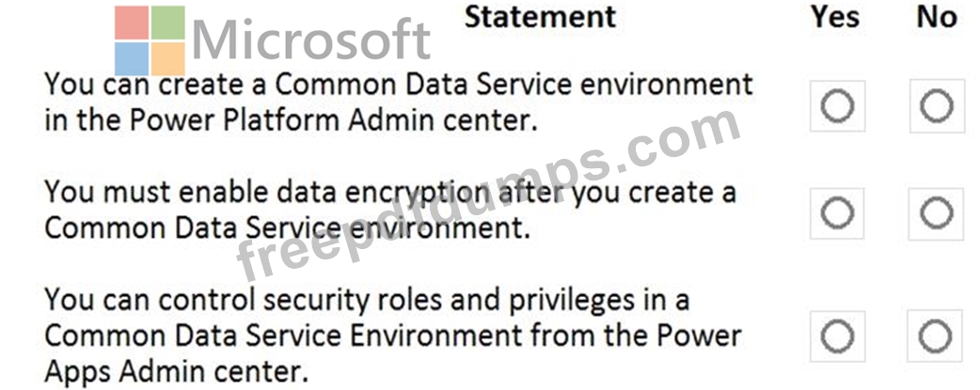Choose No for the data encryption statement

pos(936,214)
